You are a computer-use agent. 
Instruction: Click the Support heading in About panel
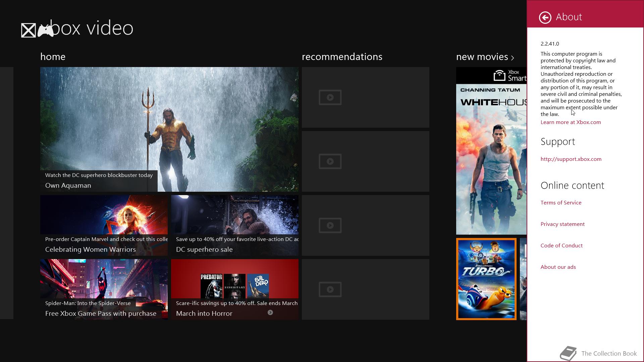click(x=558, y=142)
